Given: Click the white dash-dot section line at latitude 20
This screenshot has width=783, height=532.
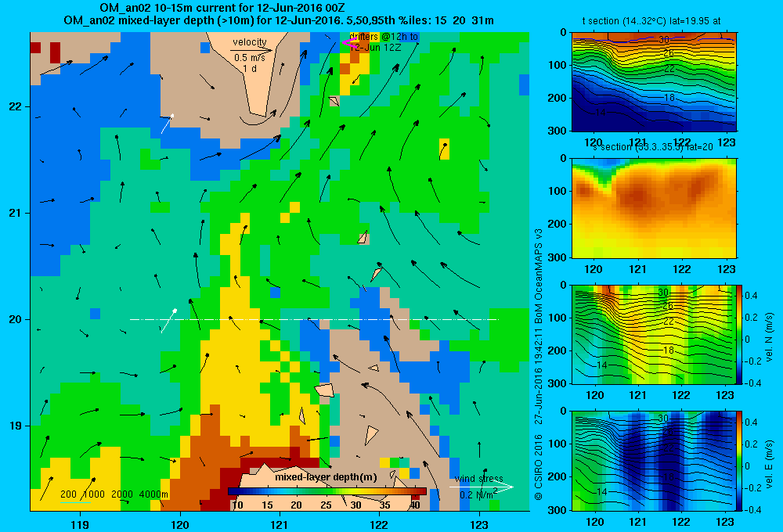Looking at the screenshot, I should click(x=314, y=319).
